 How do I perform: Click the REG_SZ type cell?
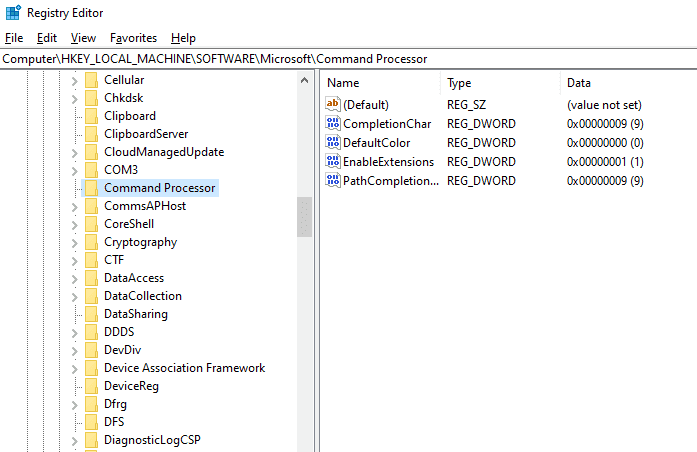click(466, 105)
